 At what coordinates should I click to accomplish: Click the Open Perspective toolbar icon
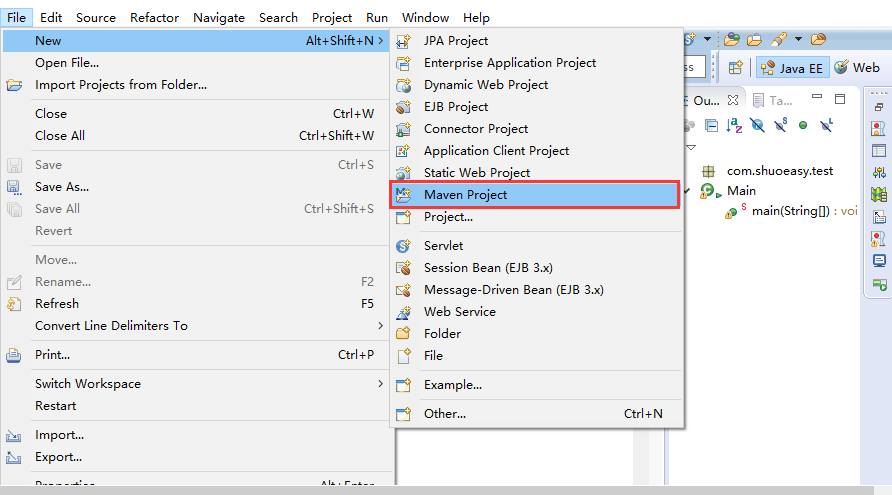(736, 68)
